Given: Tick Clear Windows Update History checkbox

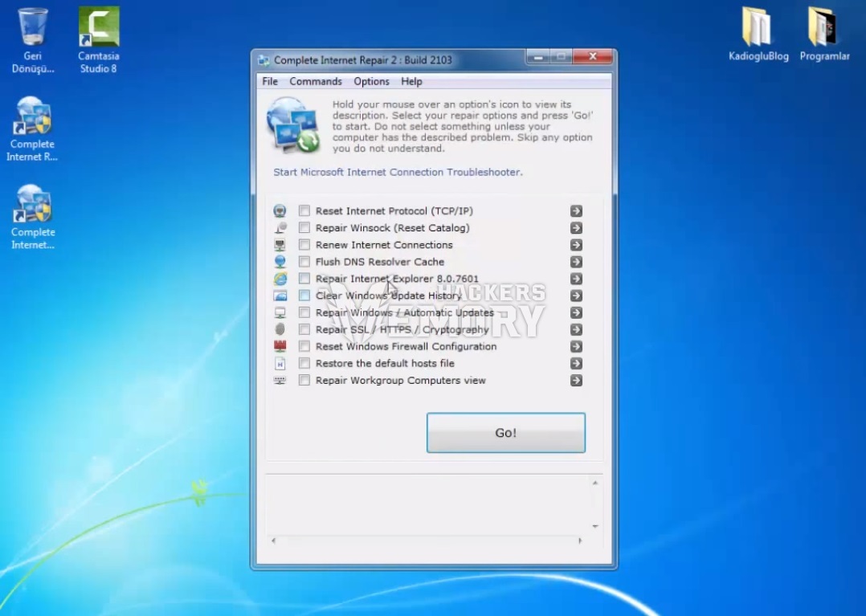Looking at the screenshot, I should click(x=304, y=296).
